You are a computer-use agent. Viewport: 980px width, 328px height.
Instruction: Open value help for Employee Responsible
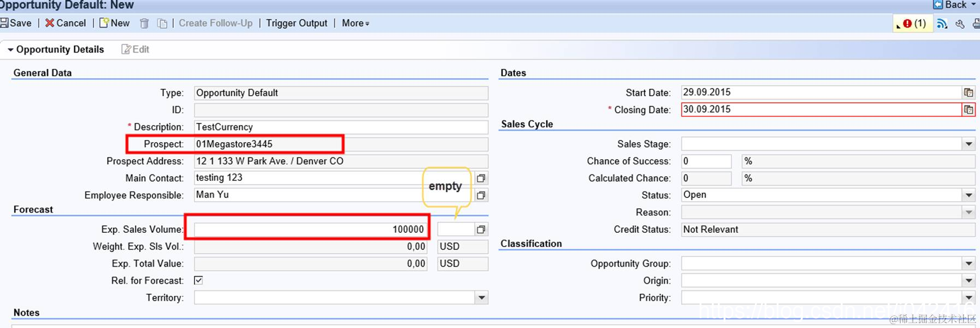481,195
